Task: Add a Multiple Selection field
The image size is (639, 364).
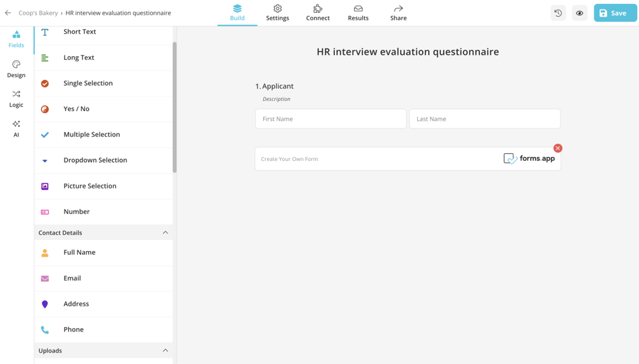Action: 104,135
